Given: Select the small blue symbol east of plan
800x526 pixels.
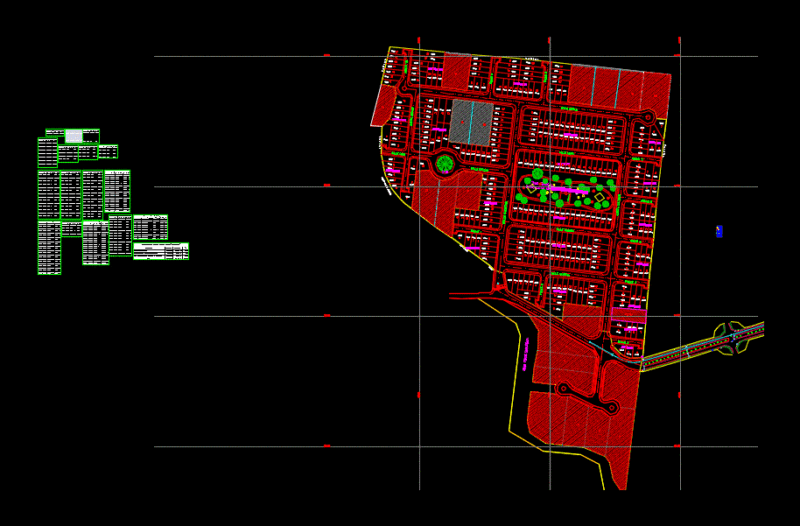Looking at the screenshot, I should pyautogui.click(x=719, y=231).
